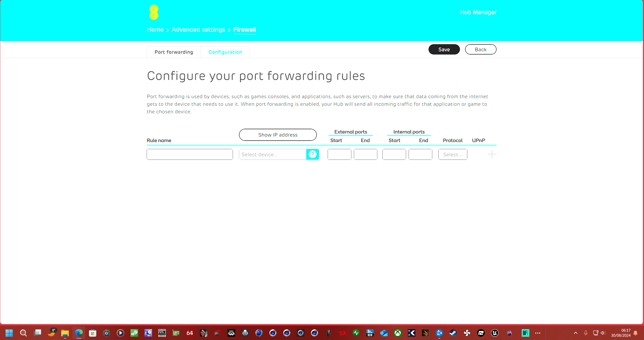Click the Back button
Image resolution: width=644 pixels, height=340 pixels.
click(480, 49)
